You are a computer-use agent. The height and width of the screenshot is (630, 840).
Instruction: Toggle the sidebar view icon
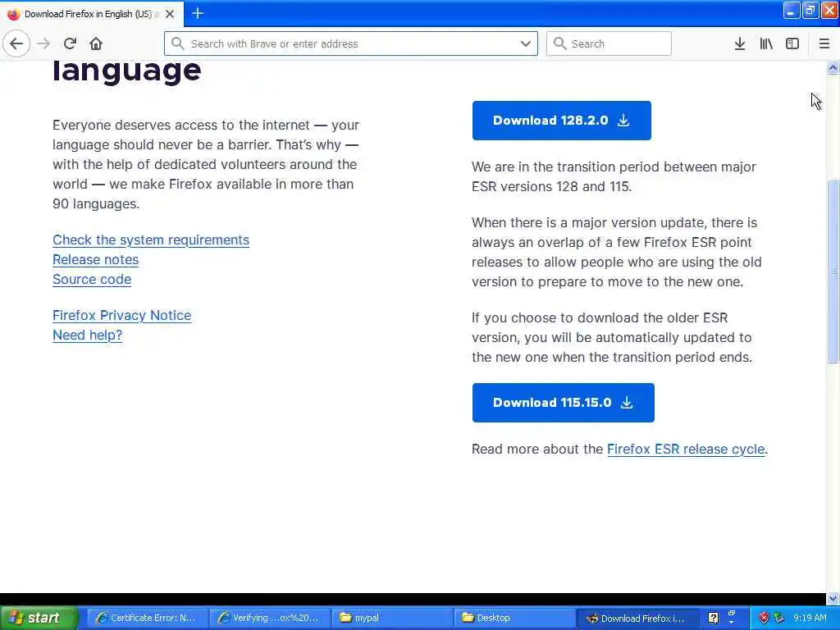point(792,43)
